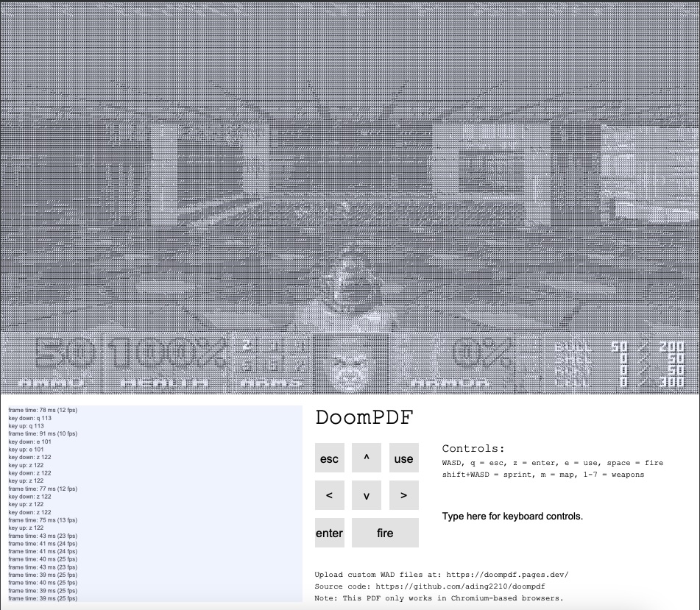Click log line 'frame time: 78 ms (12 fps)'

(43, 410)
